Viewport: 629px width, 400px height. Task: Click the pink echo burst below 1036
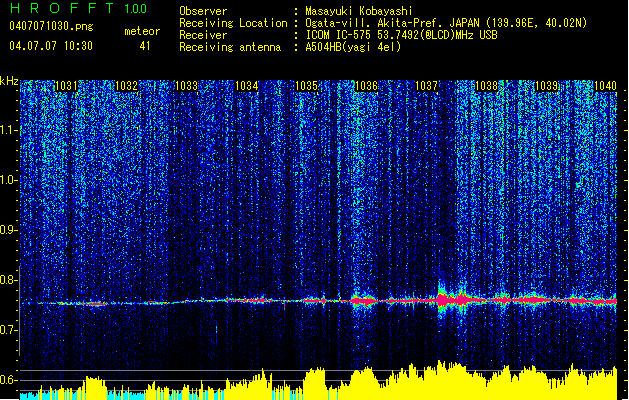click(363, 300)
